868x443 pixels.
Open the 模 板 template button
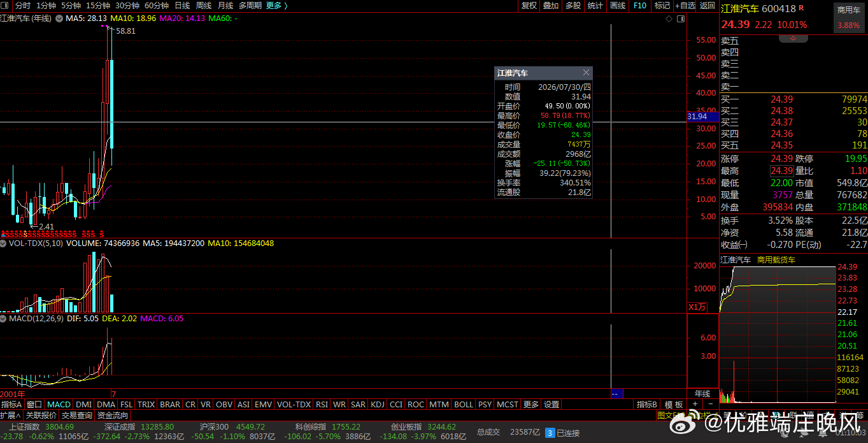click(x=674, y=404)
